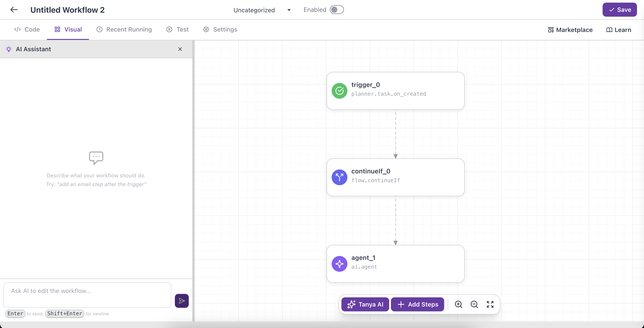This screenshot has height=328, width=644.
Task: Launch Tanya AI from canvas toolbar
Action: tap(365, 304)
